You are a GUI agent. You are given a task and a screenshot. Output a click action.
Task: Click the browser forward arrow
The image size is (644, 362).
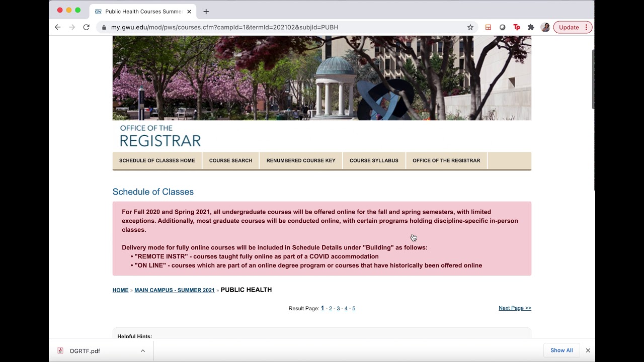pyautogui.click(x=72, y=27)
